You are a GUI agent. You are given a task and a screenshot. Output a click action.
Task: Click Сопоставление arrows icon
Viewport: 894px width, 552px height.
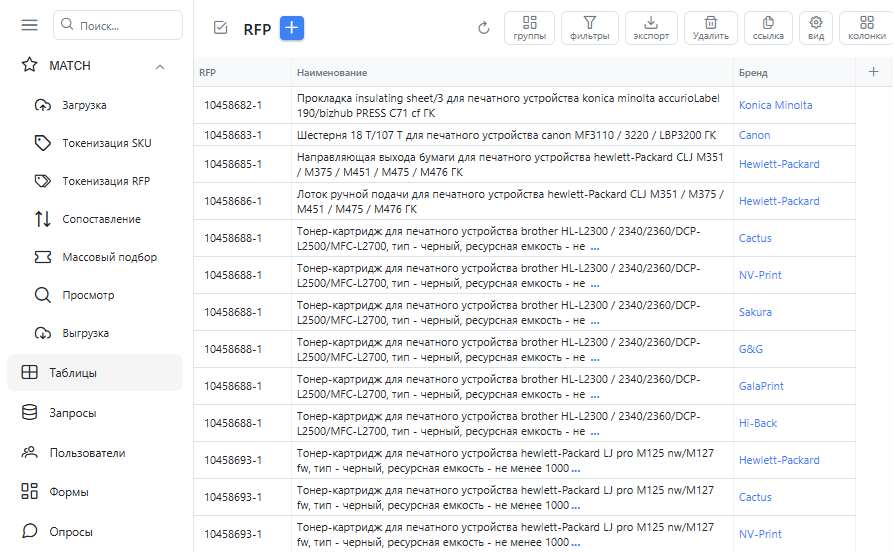click(x=43, y=219)
